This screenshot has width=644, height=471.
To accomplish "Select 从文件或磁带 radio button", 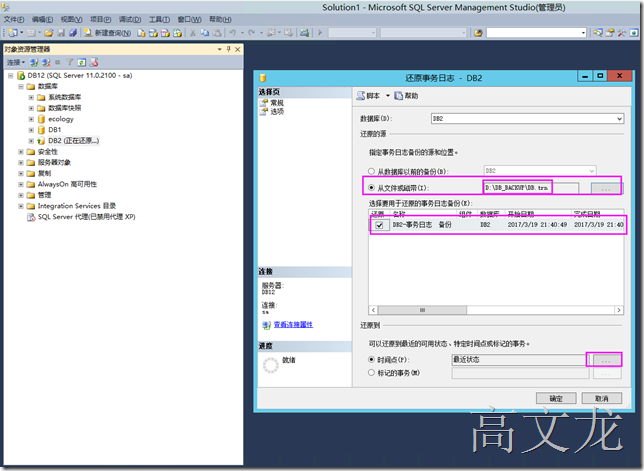I will (371, 188).
